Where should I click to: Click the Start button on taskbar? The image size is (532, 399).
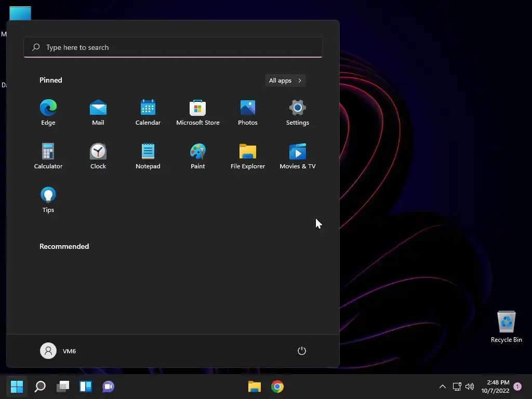[17, 387]
